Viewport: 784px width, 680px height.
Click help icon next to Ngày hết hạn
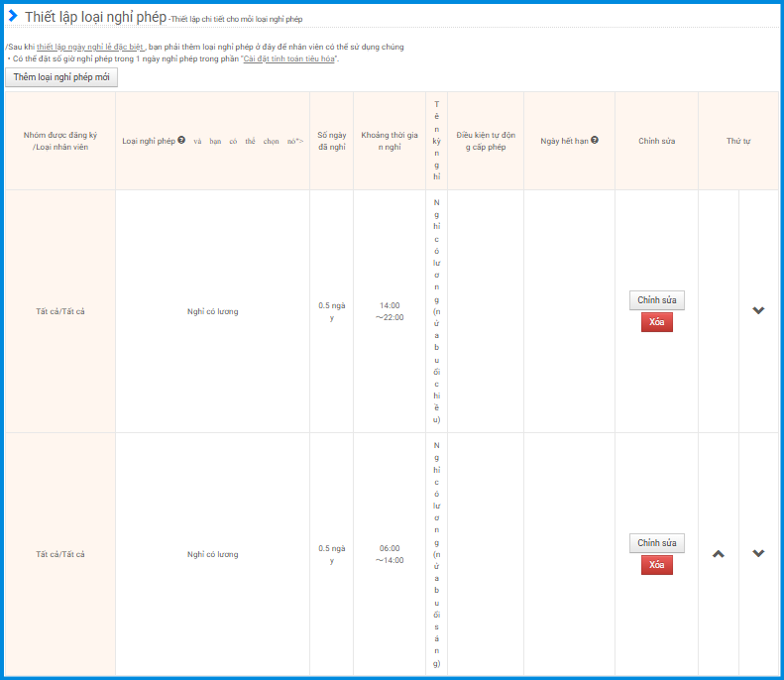click(595, 141)
